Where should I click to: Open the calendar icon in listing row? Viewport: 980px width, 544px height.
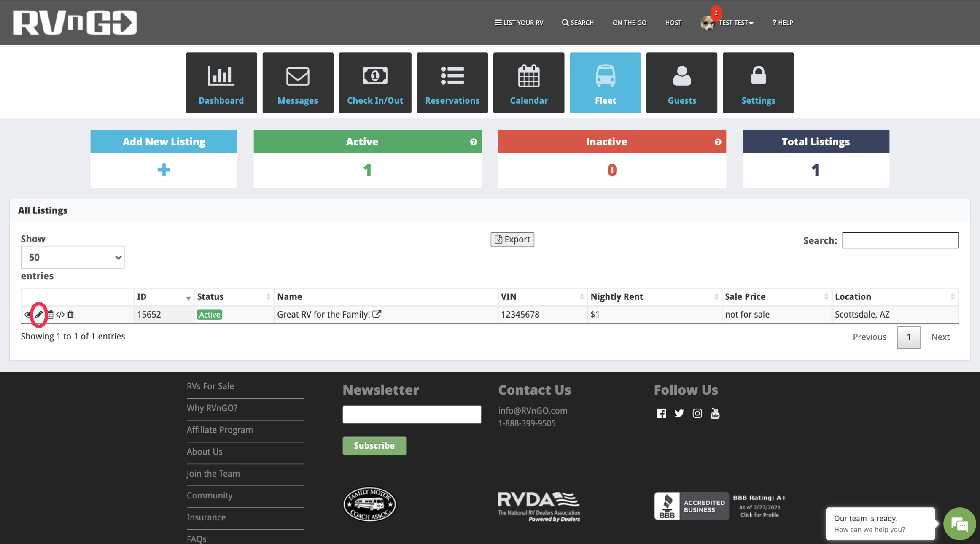51,315
